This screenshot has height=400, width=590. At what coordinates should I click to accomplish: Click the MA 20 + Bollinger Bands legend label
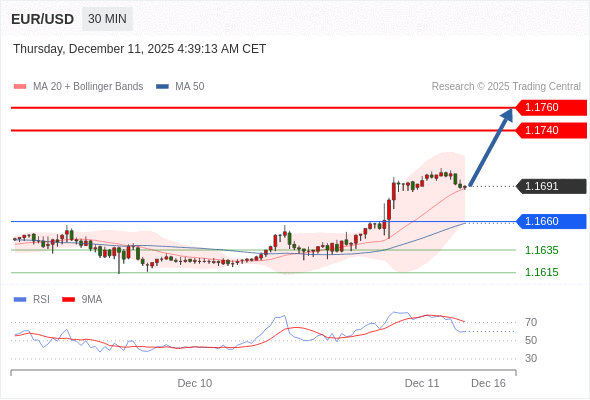(88, 87)
